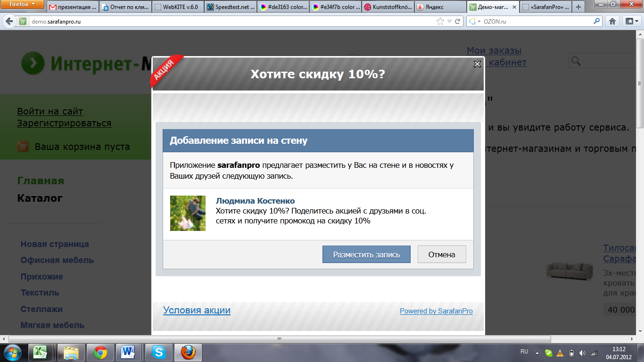Open the 'Powered by SarafanPro' link
The image size is (644, 362).
(436, 311)
